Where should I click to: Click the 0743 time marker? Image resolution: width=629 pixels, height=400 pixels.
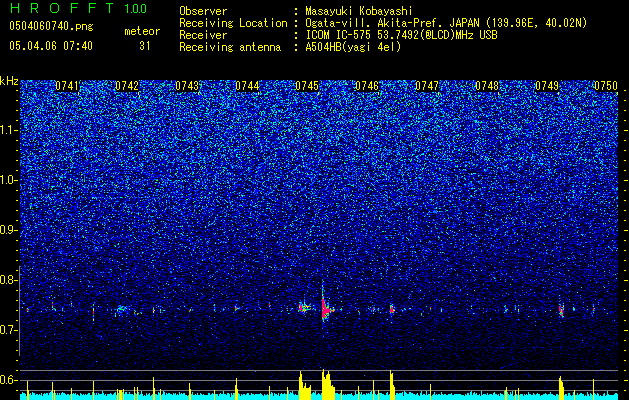(187, 86)
